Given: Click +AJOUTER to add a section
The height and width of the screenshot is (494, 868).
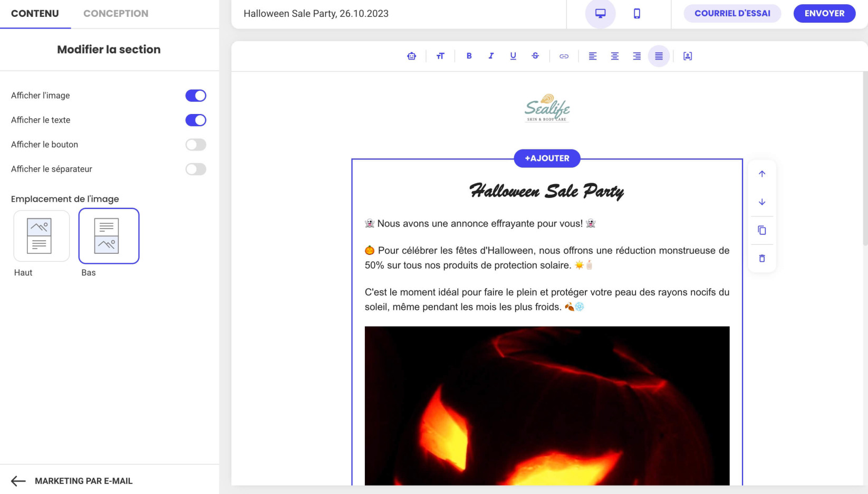Looking at the screenshot, I should coord(547,158).
